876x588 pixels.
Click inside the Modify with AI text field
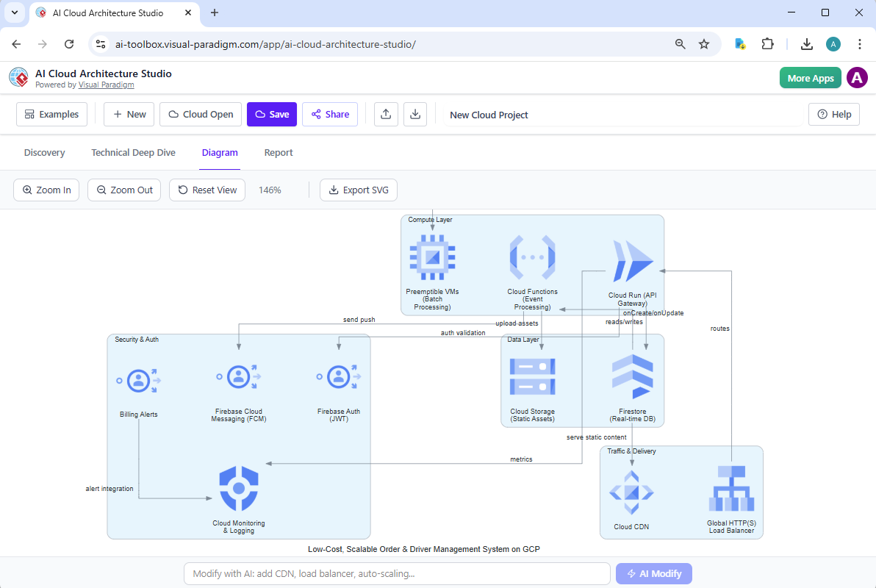397,573
